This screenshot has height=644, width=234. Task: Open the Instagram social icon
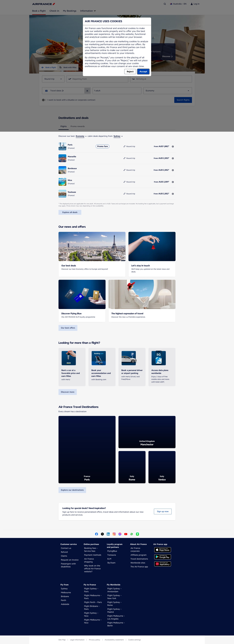pos(114,534)
